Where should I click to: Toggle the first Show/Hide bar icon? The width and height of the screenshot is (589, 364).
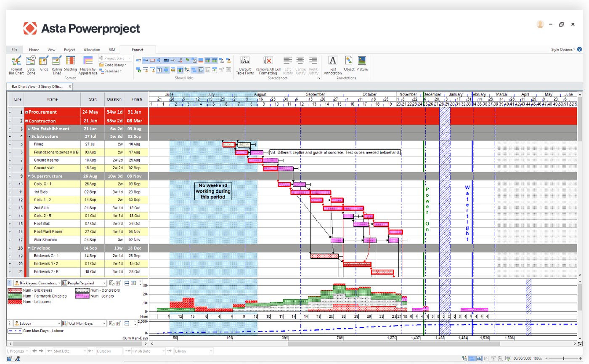(138, 60)
